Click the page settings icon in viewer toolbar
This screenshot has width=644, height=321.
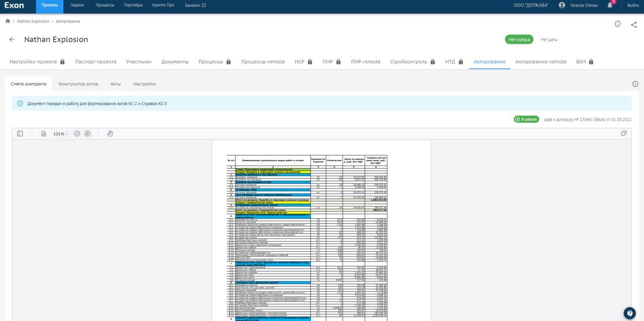pyautogui.click(x=43, y=134)
